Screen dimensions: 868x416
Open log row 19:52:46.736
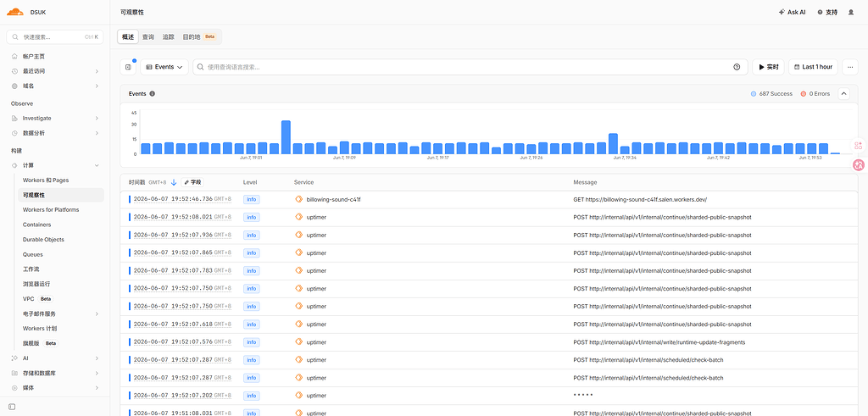click(489, 200)
